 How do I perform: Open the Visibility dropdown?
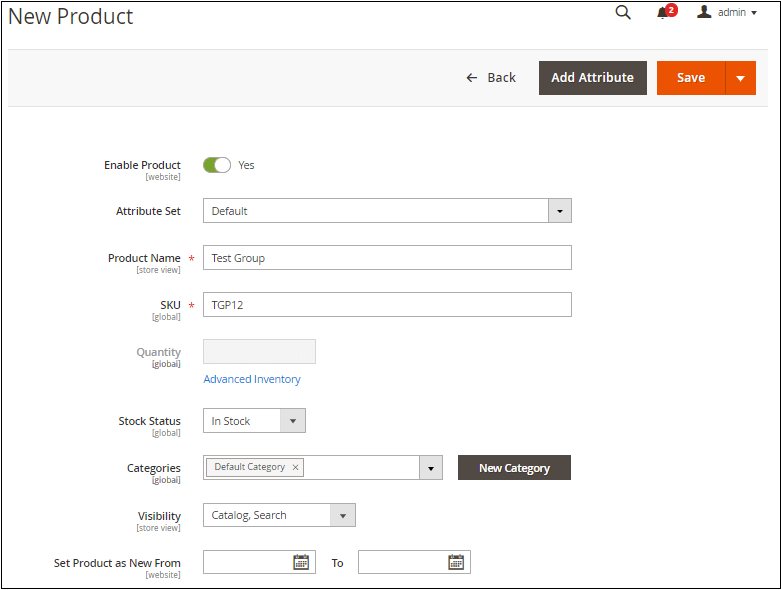coord(279,515)
